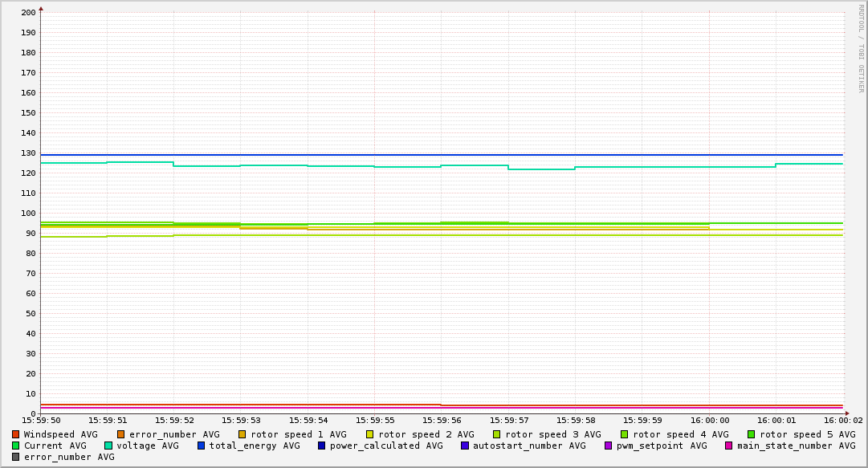The height and width of the screenshot is (468, 868).
Task: Click the RRDTOOL / TOBI OETIKER watermark
Action: point(861,48)
